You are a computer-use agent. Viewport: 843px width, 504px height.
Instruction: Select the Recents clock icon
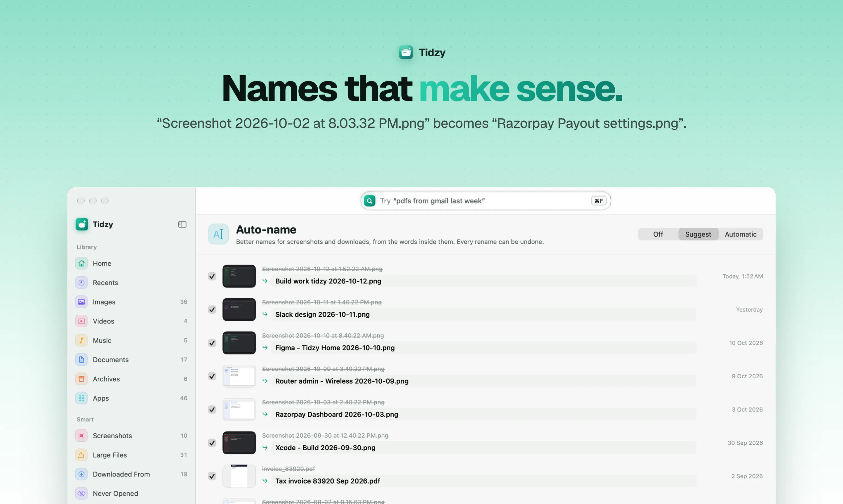pos(81,283)
